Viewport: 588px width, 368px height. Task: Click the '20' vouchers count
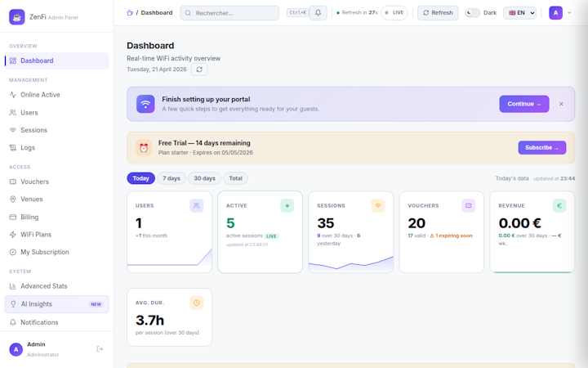416,223
